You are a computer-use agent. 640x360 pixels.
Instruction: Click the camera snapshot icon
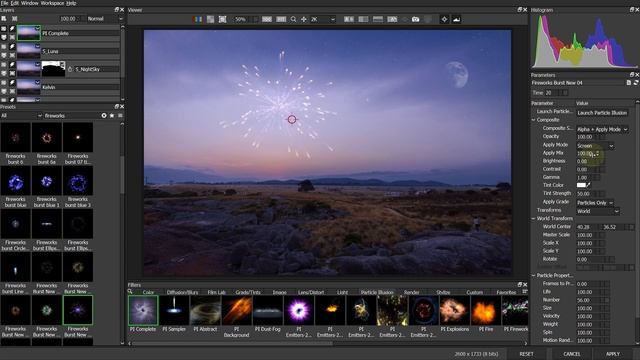pyautogui.click(x=415, y=19)
